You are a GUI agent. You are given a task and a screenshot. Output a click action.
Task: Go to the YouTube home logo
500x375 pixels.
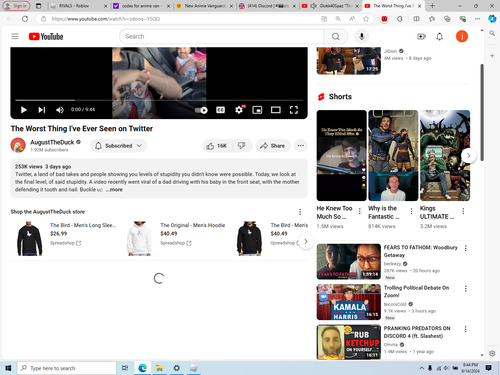pyautogui.click(x=46, y=36)
